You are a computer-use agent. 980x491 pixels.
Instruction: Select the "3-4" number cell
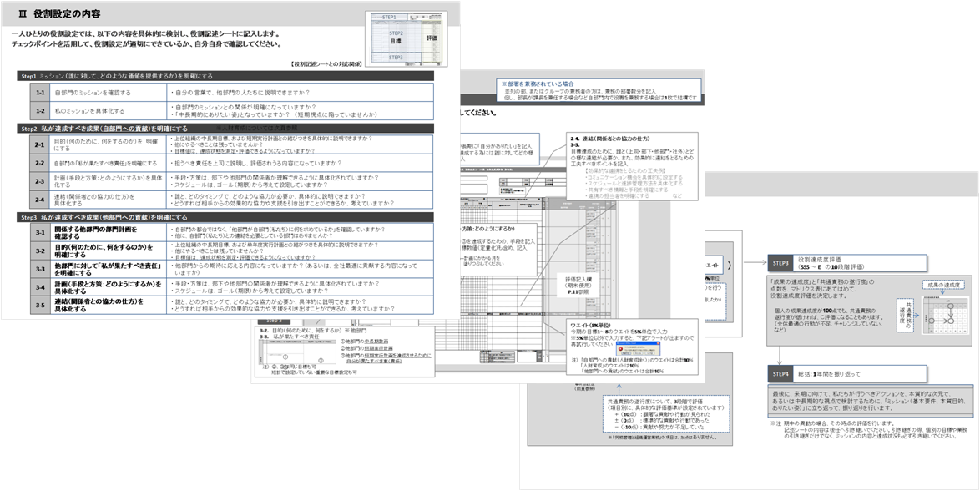pyautogui.click(x=39, y=287)
